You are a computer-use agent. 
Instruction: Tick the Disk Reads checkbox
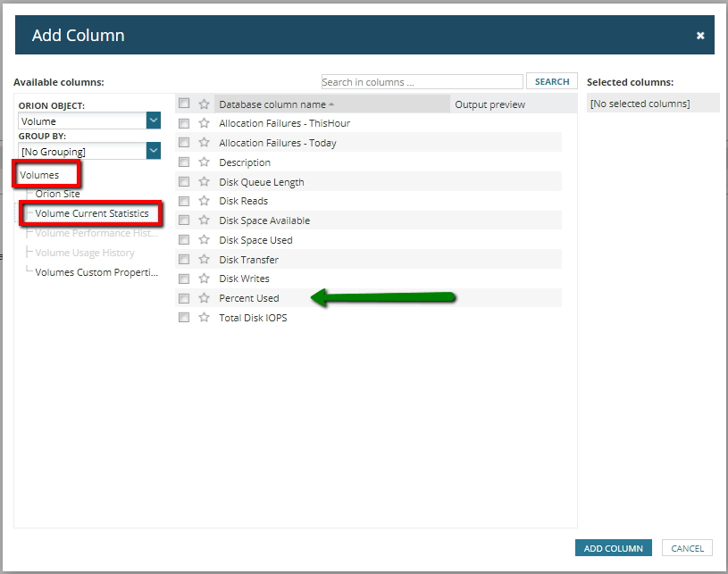click(x=184, y=201)
